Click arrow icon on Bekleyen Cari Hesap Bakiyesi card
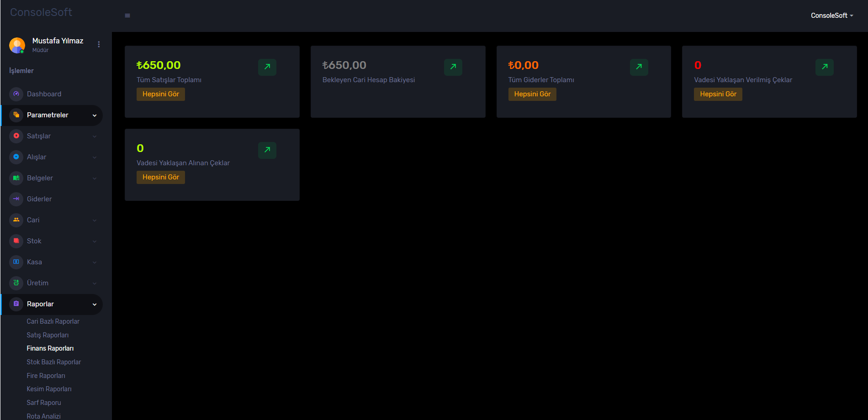This screenshot has height=420, width=868. tap(453, 67)
